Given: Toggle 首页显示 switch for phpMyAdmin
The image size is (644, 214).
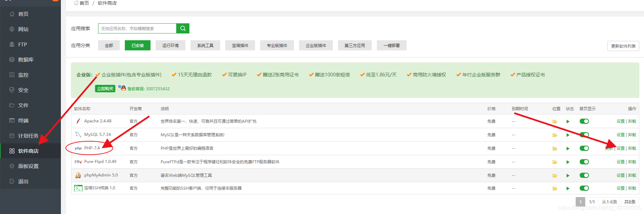Looking at the screenshot, I should point(584,175).
